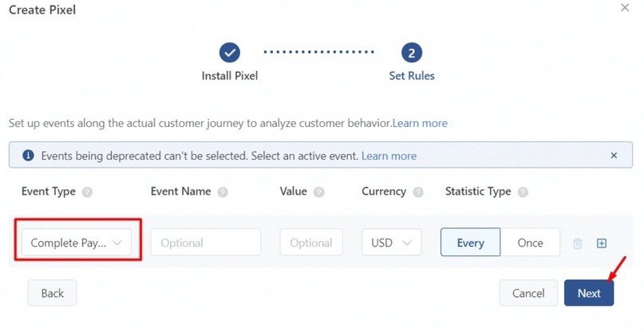
Task: Click the Next button
Action: 589,293
